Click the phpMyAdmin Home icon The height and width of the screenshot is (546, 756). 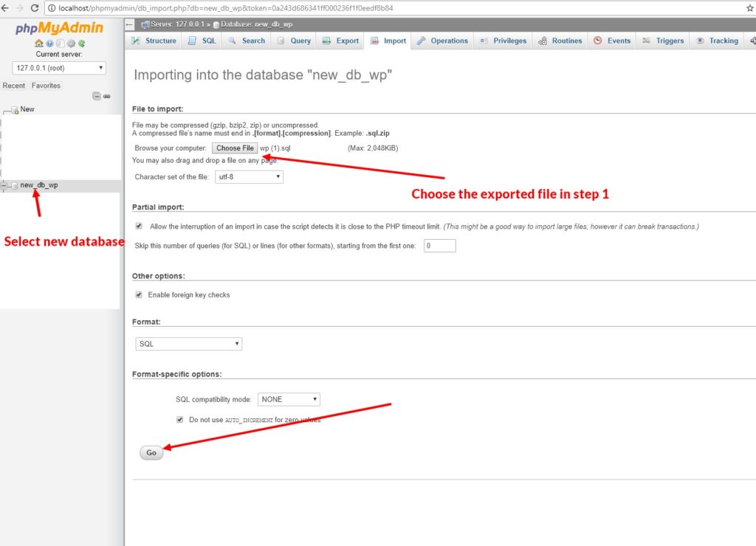click(38, 44)
